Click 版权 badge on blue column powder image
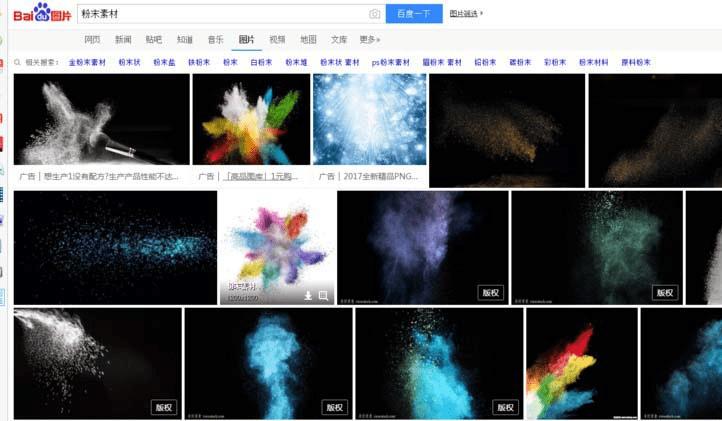Image resolution: width=722 pixels, height=421 pixels. point(334,407)
